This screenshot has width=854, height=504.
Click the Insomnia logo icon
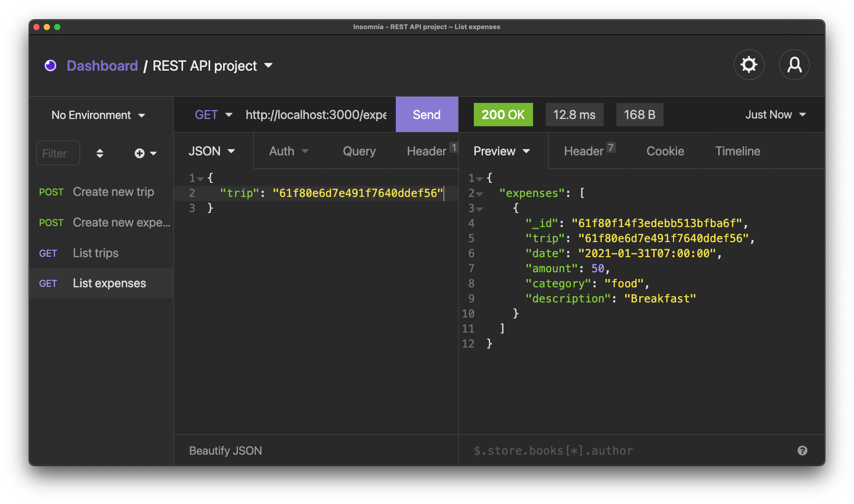pyautogui.click(x=50, y=65)
